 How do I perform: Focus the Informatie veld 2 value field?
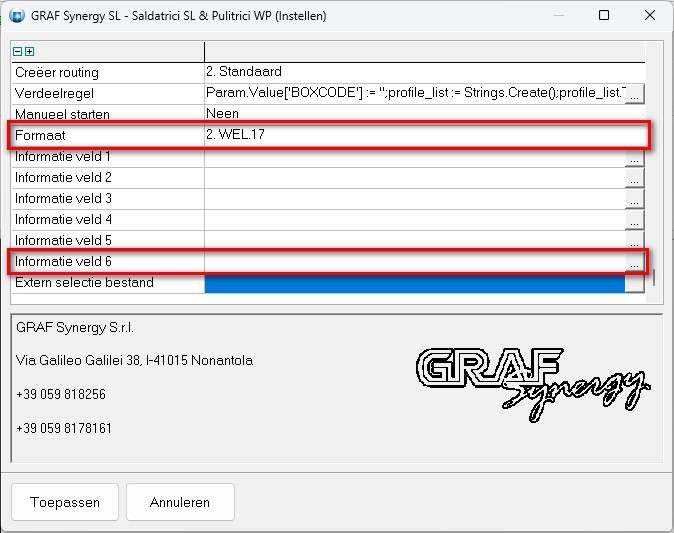click(415, 178)
